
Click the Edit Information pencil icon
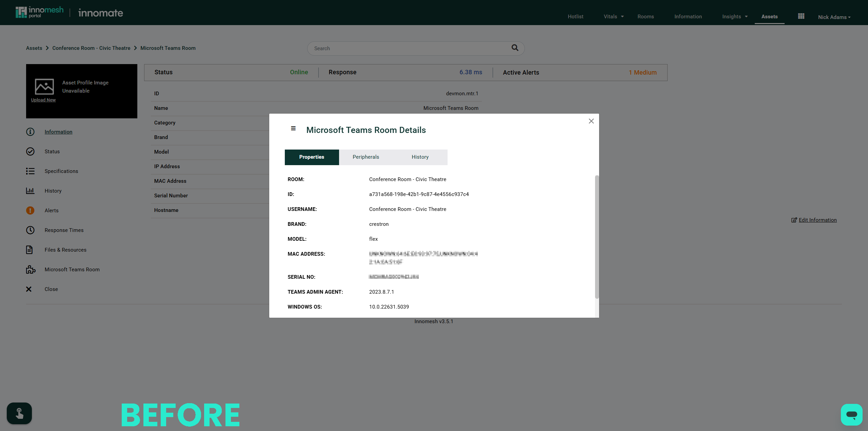coord(794,220)
